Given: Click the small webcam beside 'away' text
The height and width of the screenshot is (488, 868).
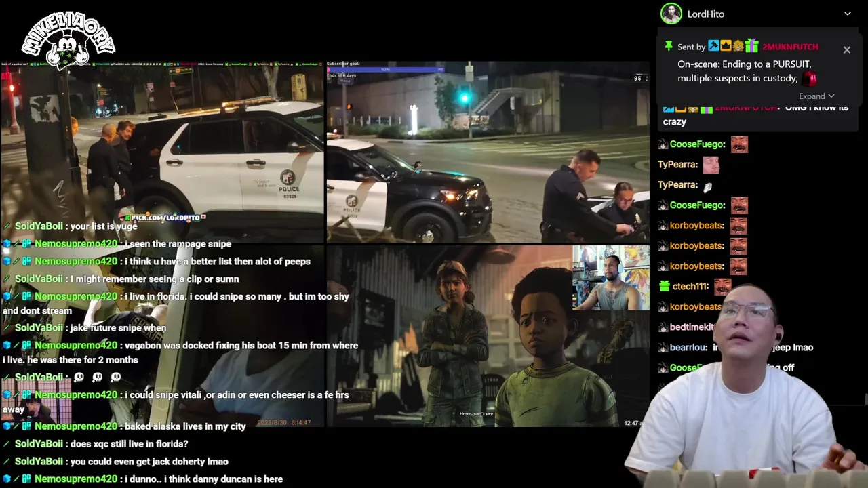Looking at the screenshot, I should (x=35, y=401).
